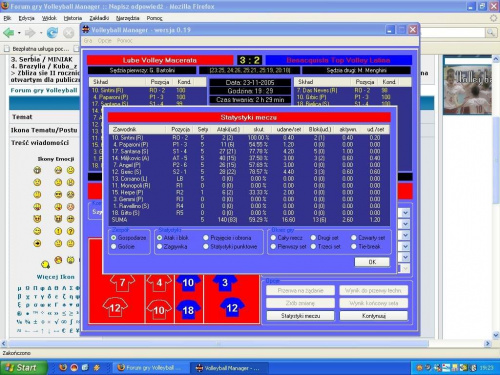Open the Opcje menu in Volleyball Manager

[x=105, y=41]
